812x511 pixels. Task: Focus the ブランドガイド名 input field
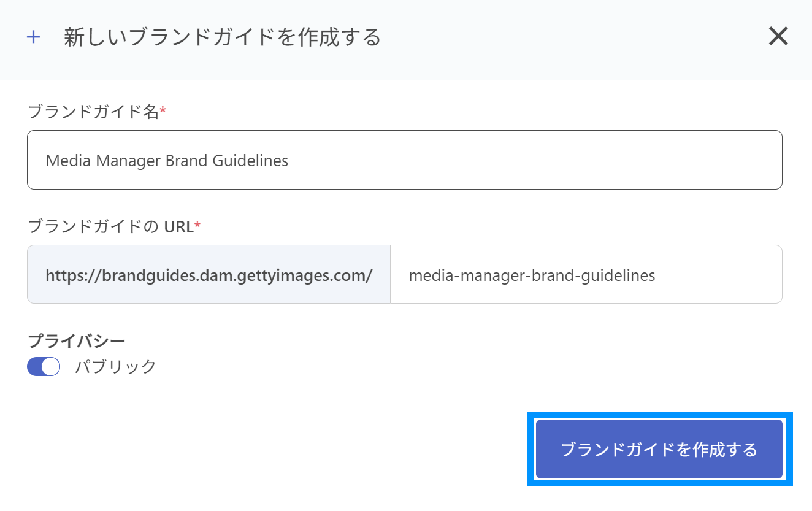pos(405,160)
